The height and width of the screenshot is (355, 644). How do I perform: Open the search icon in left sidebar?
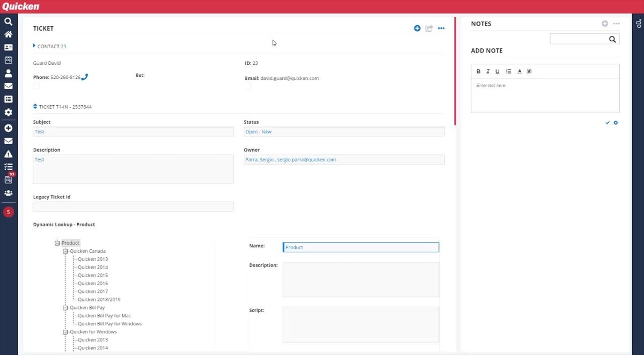tap(8, 22)
